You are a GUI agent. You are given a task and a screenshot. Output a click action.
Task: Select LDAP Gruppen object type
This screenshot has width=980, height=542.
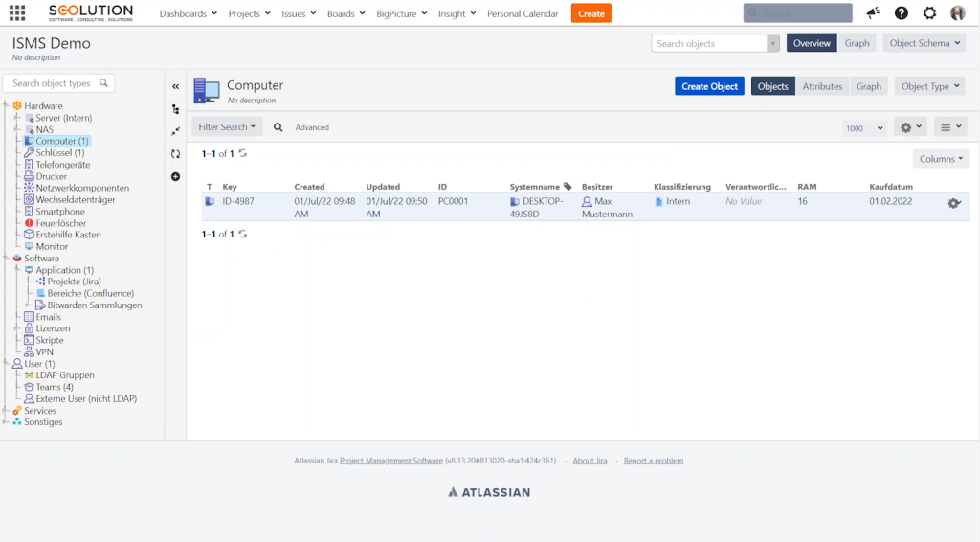(x=65, y=375)
